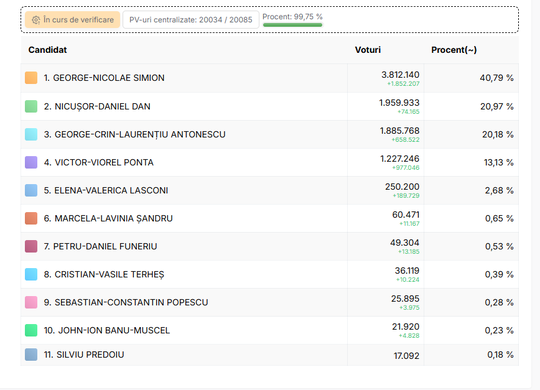Image resolution: width=540 pixels, height=390 pixels.
Task: Click the purple swatch for Victor-Viorel Ponta
Action: [x=31, y=162]
